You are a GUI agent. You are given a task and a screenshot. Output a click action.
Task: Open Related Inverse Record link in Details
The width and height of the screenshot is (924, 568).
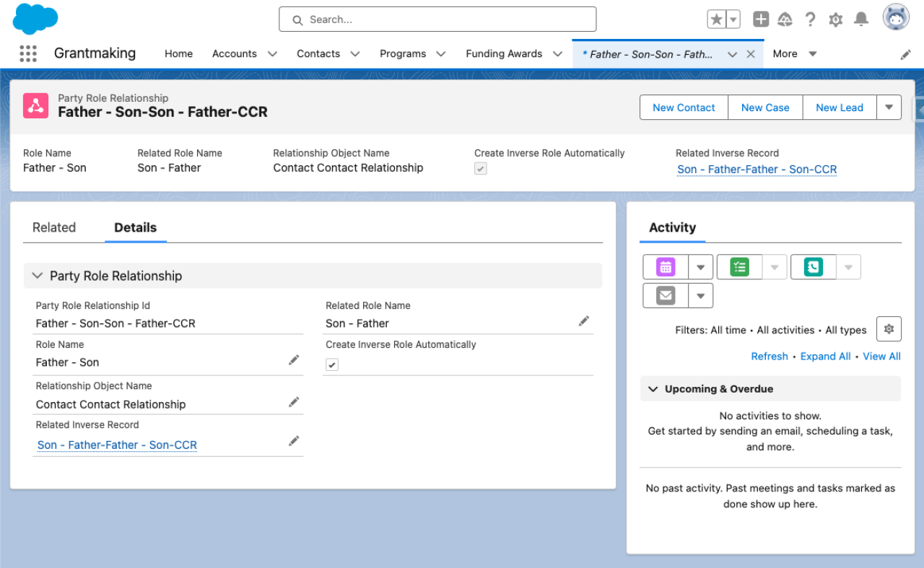click(x=117, y=445)
